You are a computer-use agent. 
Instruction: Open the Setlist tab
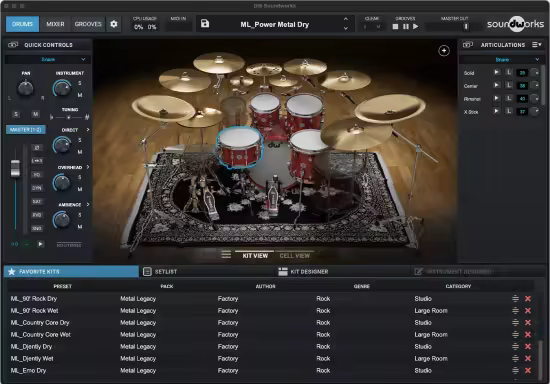tap(166, 272)
